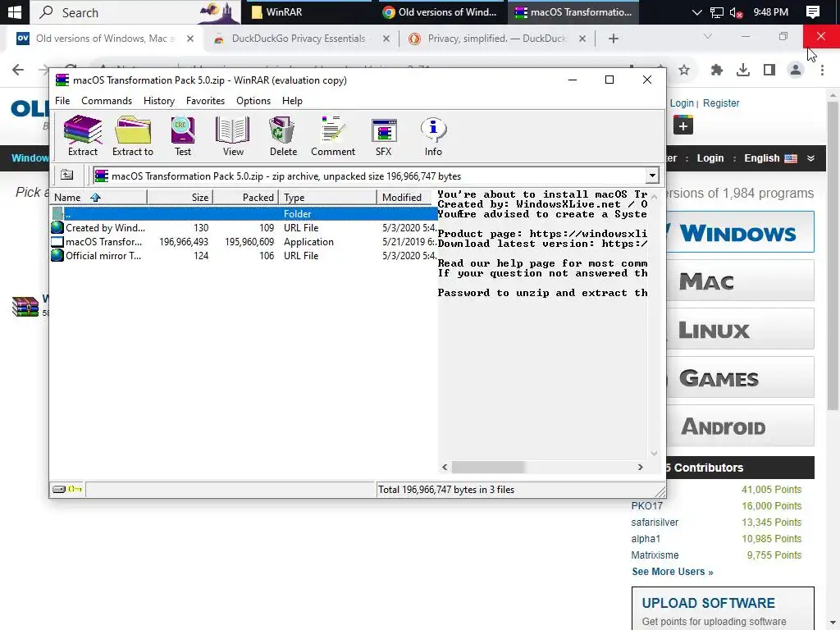Open the Comment tool icon
The height and width of the screenshot is (630, 840).
[333, 136]
